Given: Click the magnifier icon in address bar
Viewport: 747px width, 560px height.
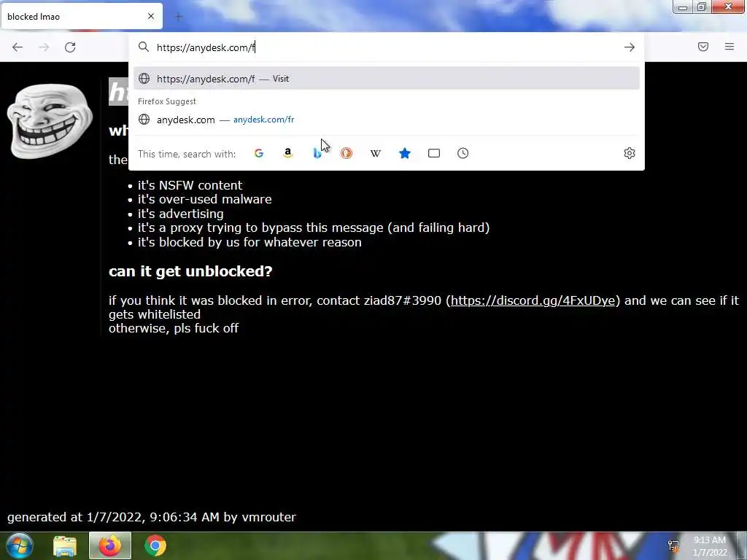Looking at the screenshot, I should [x=144, y=47].
